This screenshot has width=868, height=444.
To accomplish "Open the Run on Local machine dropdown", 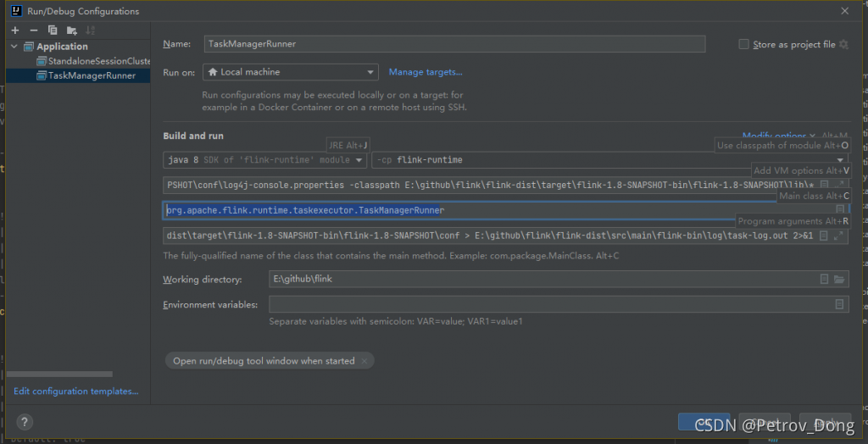I will point(291,72).
